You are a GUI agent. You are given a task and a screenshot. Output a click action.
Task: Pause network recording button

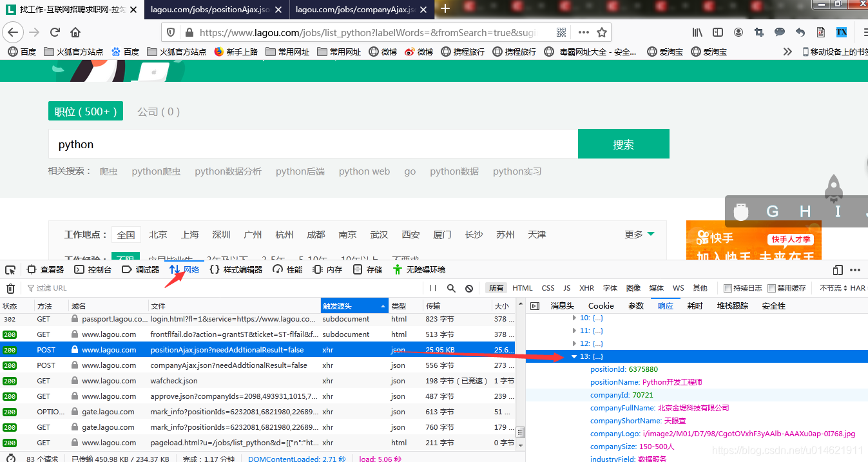[x=433, y=288]
